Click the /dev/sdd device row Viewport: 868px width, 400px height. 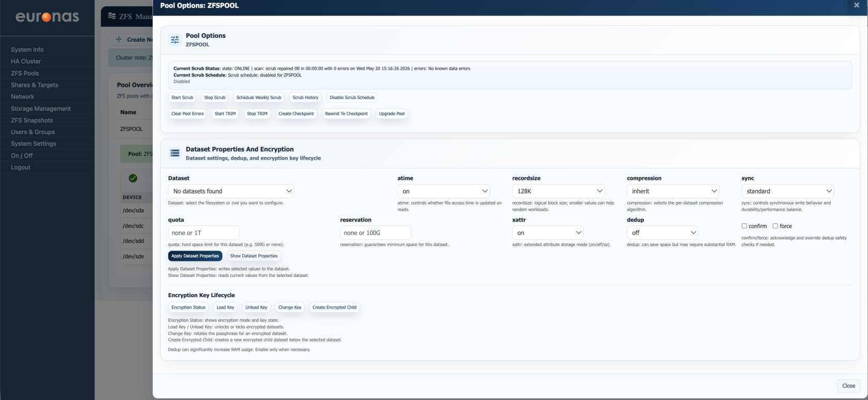[x=136, y=241]
